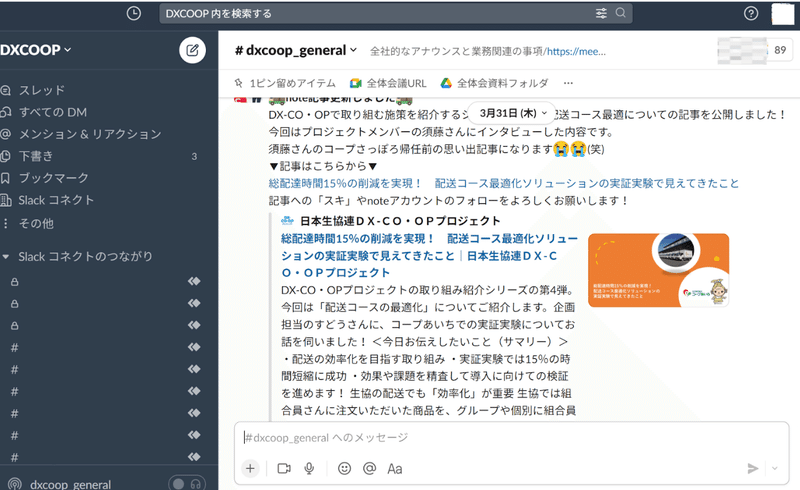Select the third locked channel row
This screenshot has height=490, width=800.
(105, 326)
